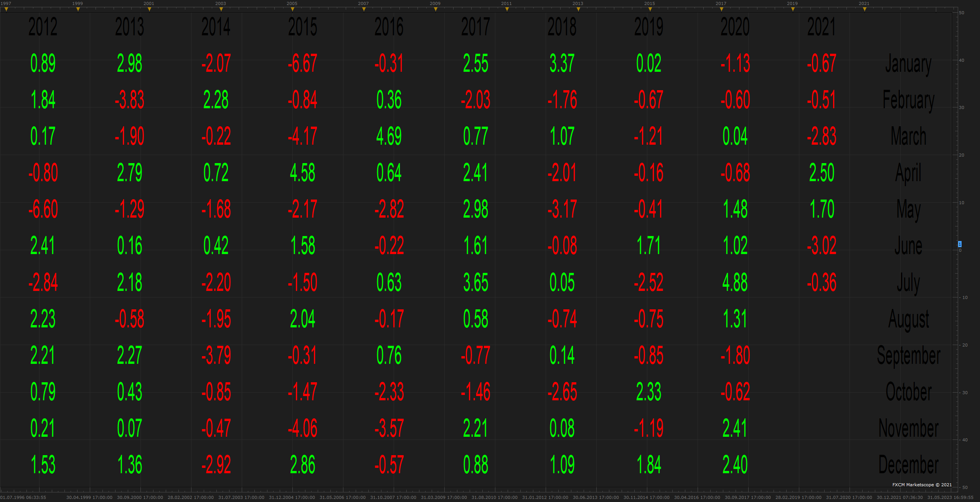This screenshot has height=502, width=980.
Task: Select the -6.60 value for May 2012
Action: [43, 209]
